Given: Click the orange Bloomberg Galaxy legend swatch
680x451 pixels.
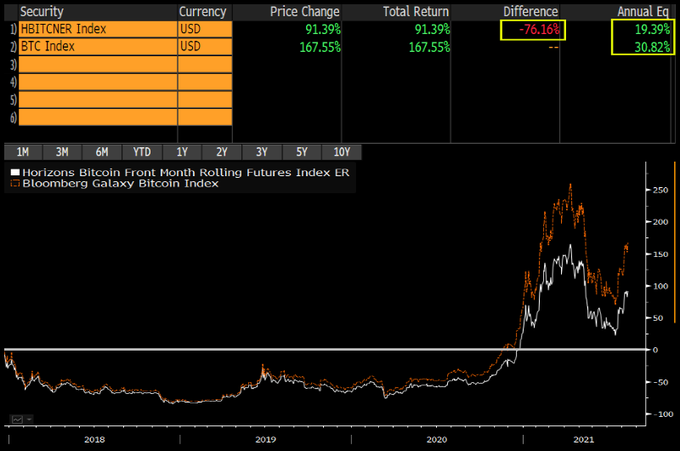Looking at the screenshot, I should pyautogui.click(x=15, y=185).
